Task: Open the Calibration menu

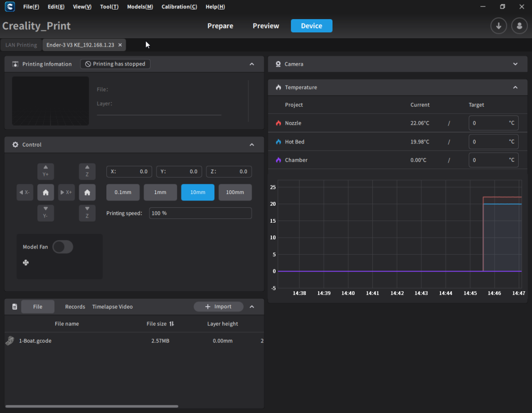Action: (x=179, y=7)
